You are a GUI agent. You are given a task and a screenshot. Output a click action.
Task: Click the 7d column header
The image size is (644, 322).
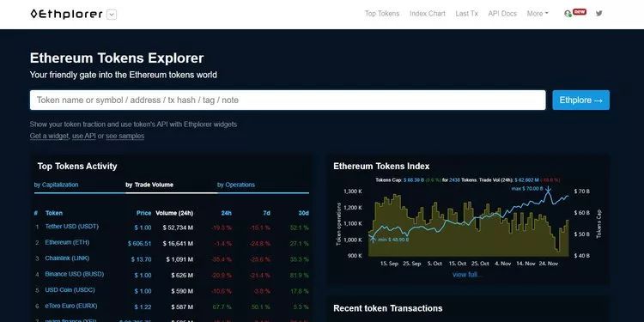(x=266, y=213)
